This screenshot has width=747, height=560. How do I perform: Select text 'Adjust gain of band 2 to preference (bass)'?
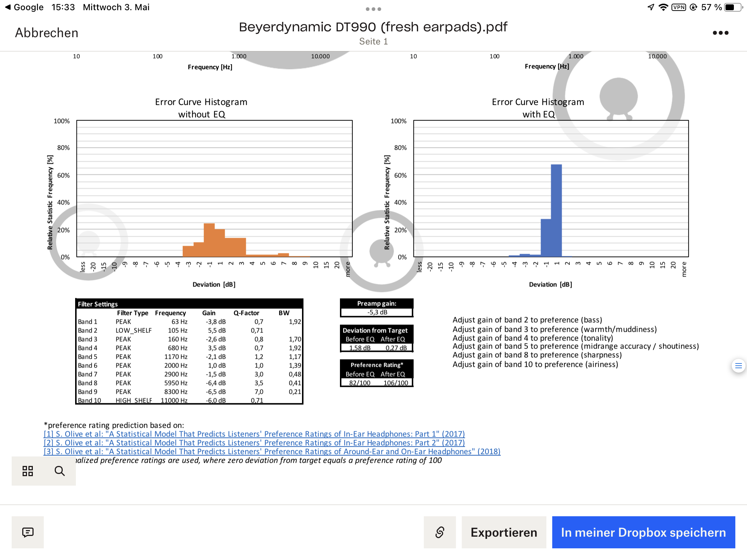tap(527, 320)
